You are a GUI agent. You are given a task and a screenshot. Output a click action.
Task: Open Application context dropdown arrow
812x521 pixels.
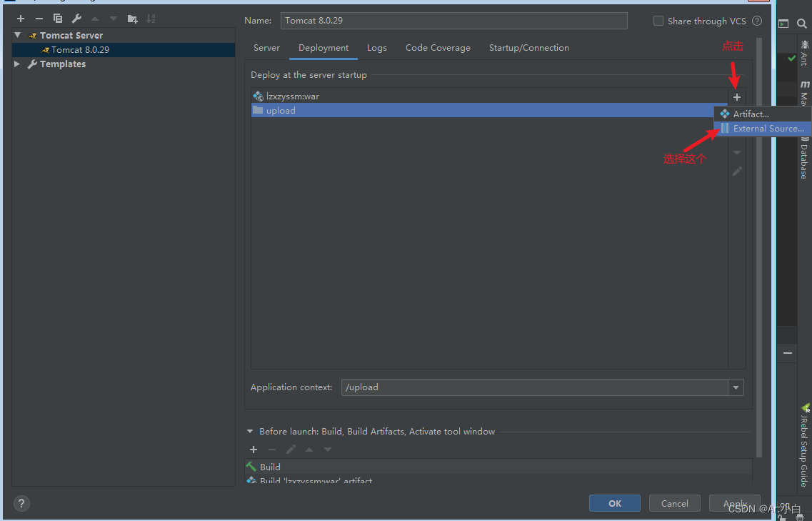pos(736,387)
